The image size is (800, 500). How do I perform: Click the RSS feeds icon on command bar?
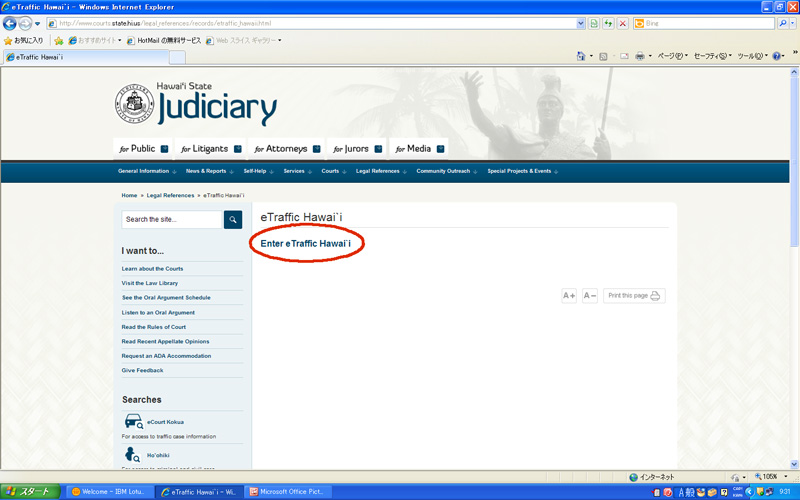603,56
